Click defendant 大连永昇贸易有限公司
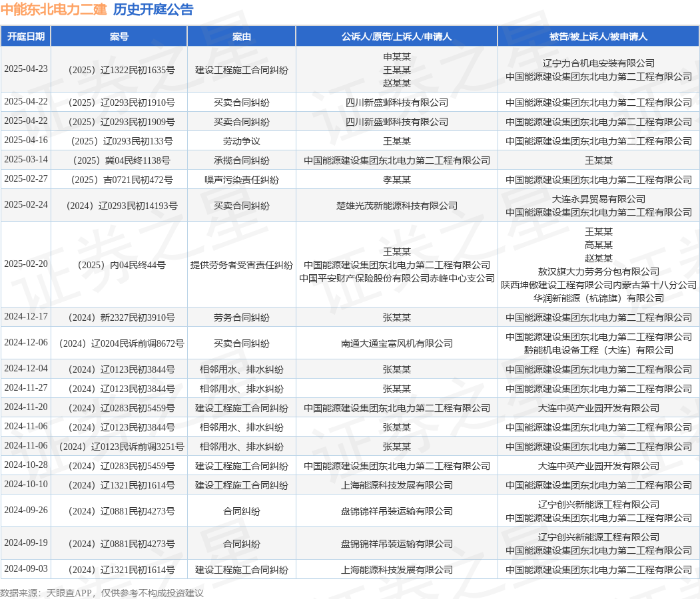This screenshot has height=599, width=700. 599,199
